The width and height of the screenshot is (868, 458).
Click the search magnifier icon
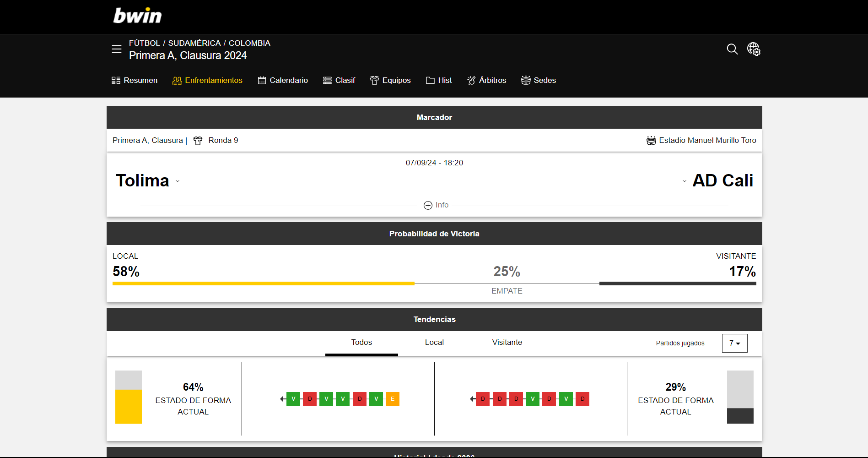pos(732,49)
